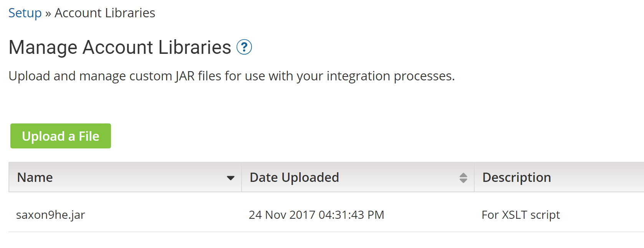Click the Description column header
Screen dimensions: 644x248
click(x=517, y=178)
